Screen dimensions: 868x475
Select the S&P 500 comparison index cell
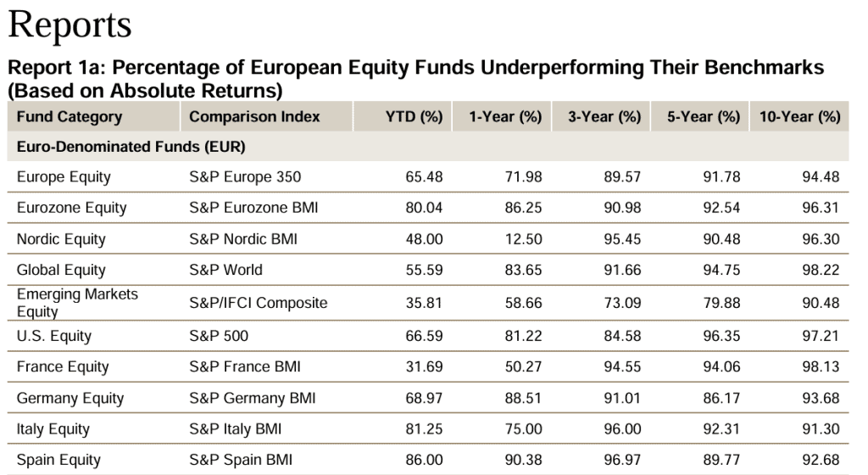219,336
